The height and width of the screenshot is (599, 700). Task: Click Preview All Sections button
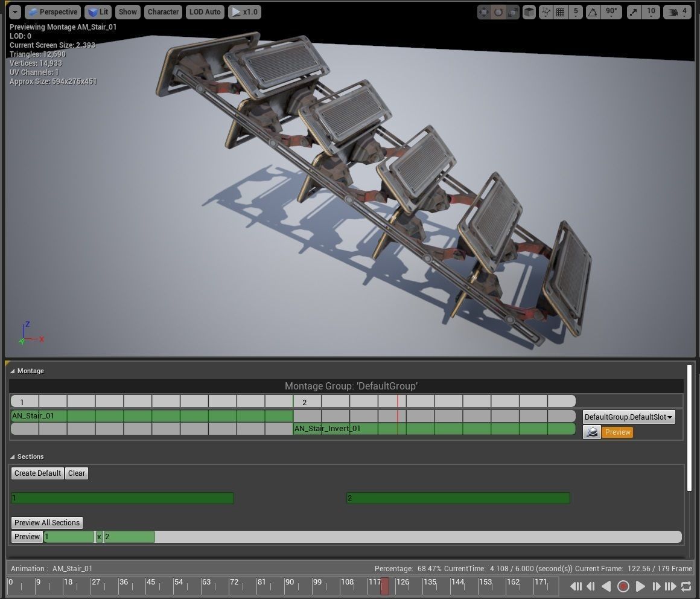[x=47, y=523]
